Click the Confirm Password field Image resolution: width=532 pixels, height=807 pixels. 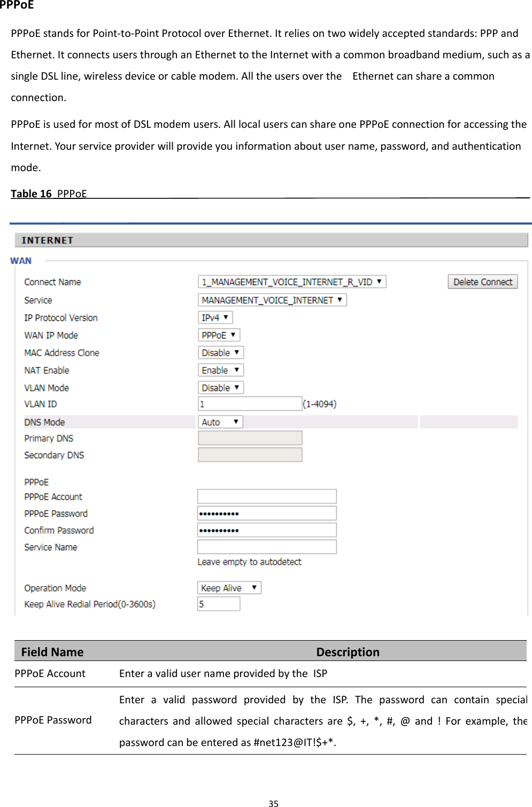coord(266,529)
